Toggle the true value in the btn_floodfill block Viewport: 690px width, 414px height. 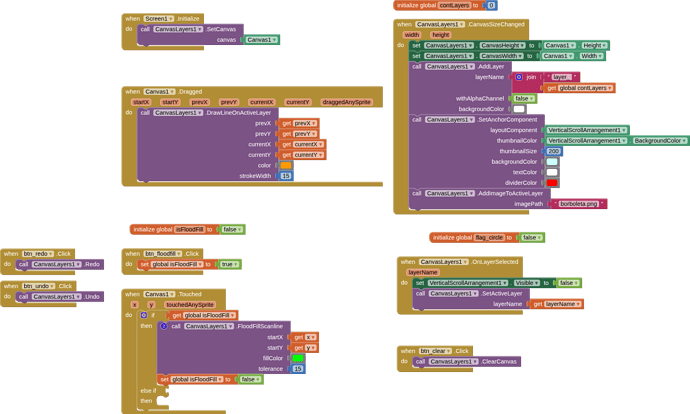[229, 264]
